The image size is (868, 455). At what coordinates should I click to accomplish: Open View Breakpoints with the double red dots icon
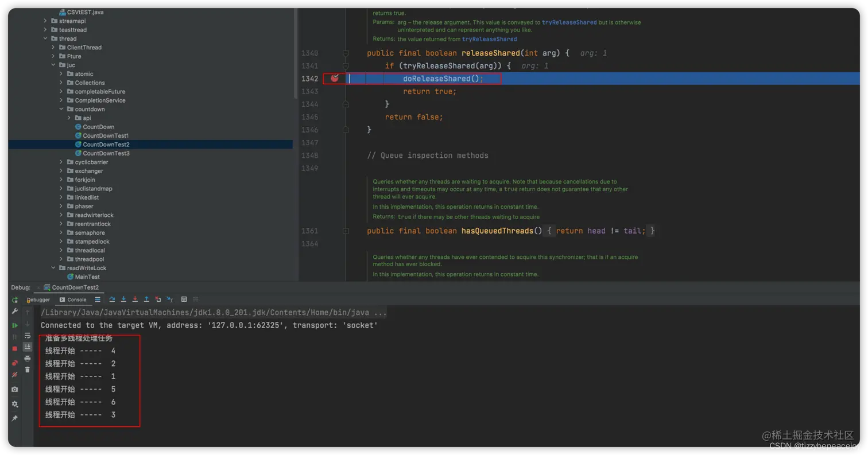point(15,363)
